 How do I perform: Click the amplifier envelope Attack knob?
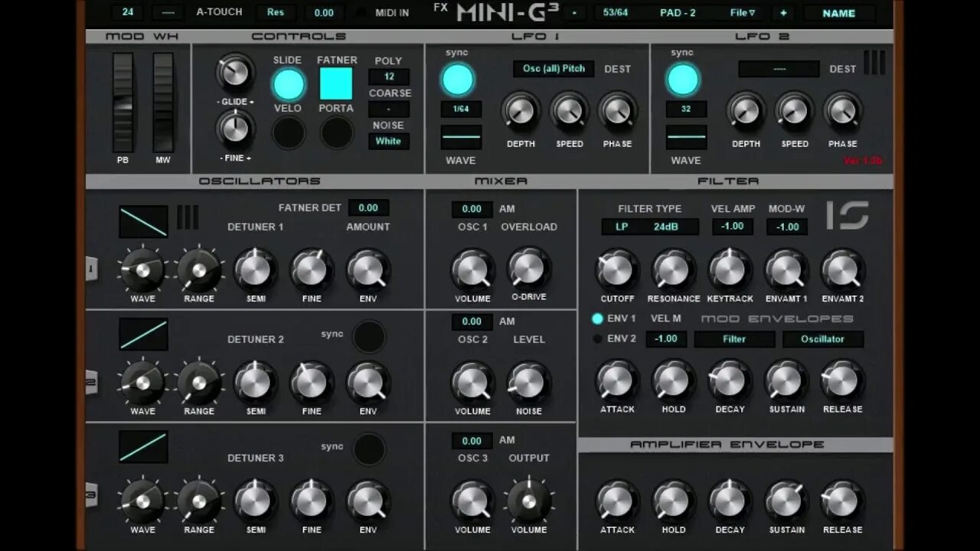(x=617, y=500)
